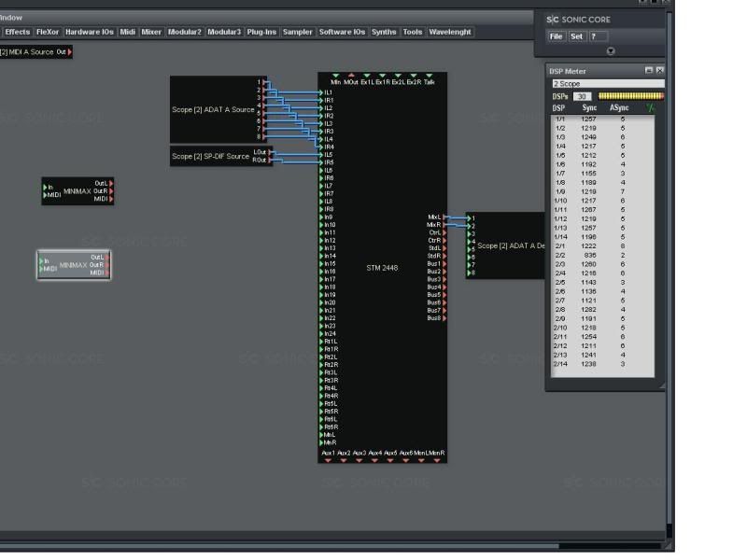747x560 pixels.
Task: Click the SP-DIF Source LOut port
Action: click(270, 152)
